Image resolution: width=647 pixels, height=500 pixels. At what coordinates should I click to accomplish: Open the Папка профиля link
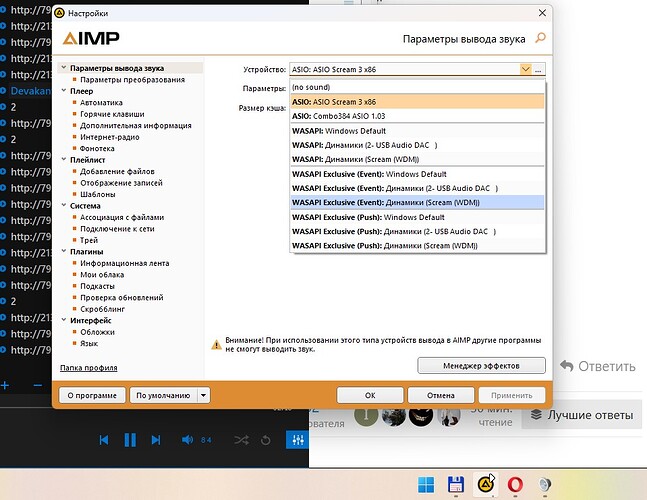(x=89, y=368)
